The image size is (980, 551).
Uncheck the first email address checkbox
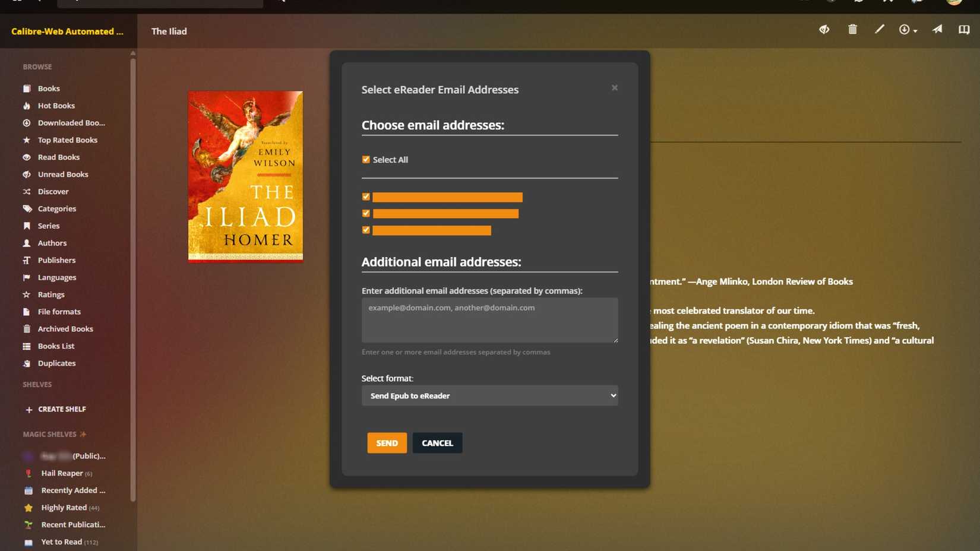point(366,197)
